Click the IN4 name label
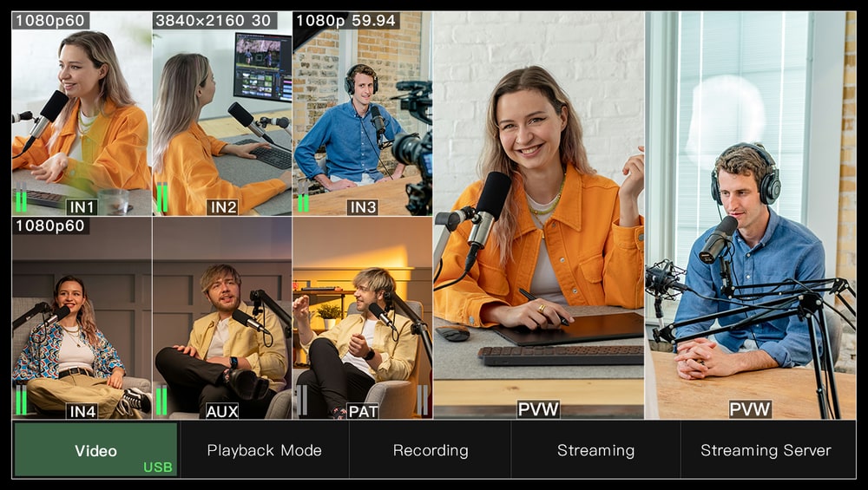Image resolution: width=868 pixels, height=490 pixels. [x=82, y=411]
